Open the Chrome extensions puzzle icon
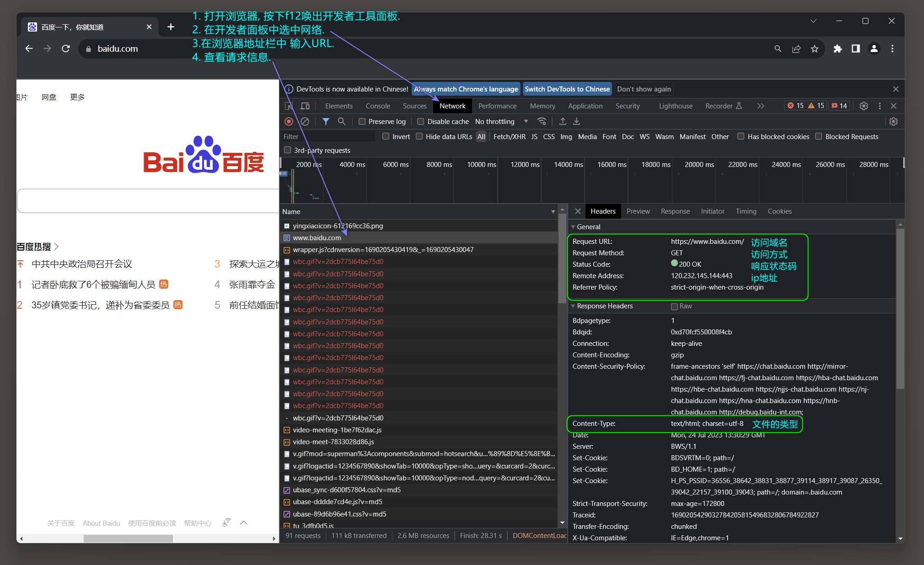 [838, 48]
